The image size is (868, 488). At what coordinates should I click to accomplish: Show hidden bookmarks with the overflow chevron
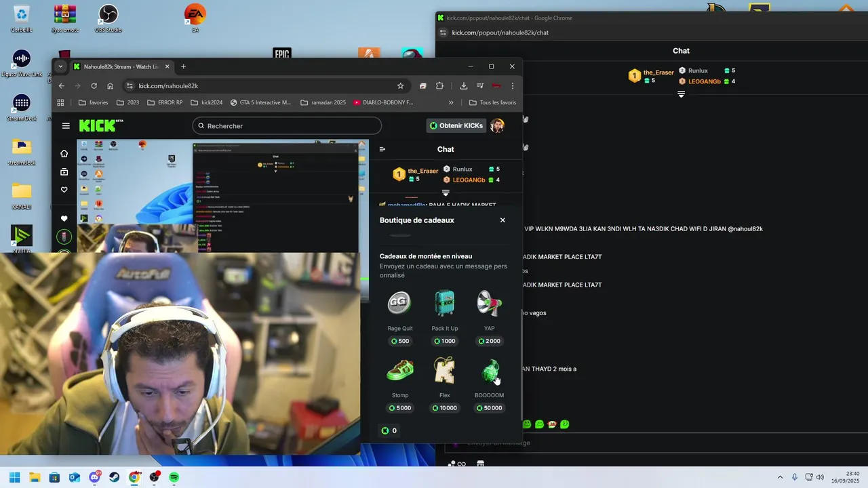tap(451, 102)
